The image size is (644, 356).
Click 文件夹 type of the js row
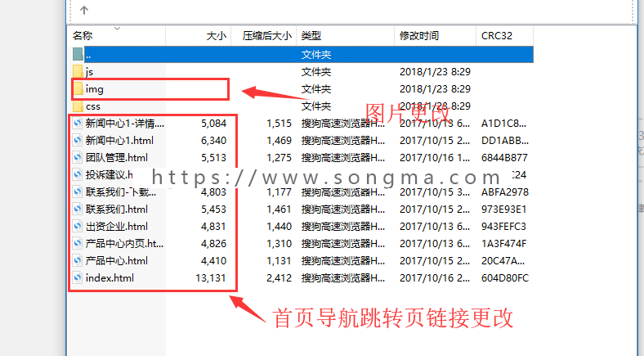[x=315, y=71]
